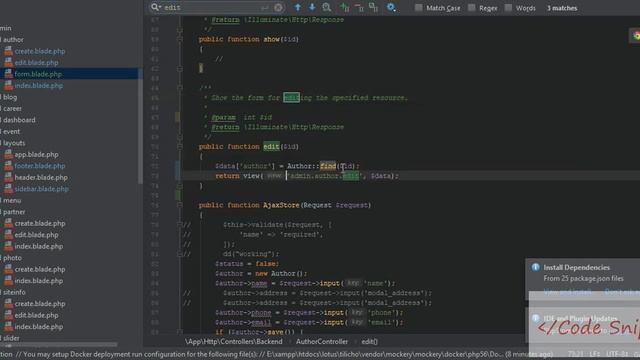Open search filter gear options
Image resolution: width=640 pixels, height=360 pixels.
point(391,7)
